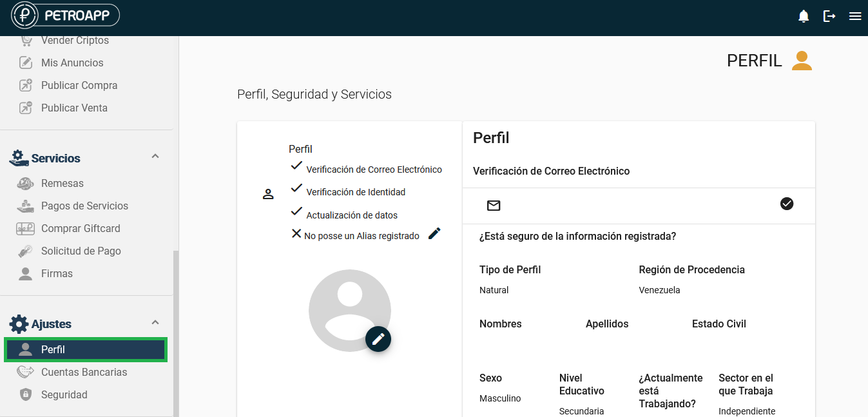Image resolution: width=868 pixels, height=417 pixels.
Task: Open Seguridad settings
Action: point(64,395)
